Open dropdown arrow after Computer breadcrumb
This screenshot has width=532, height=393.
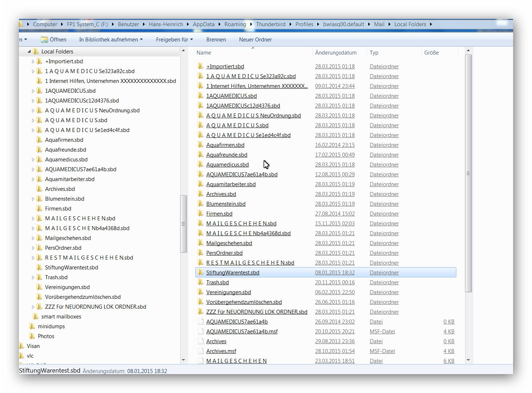pyautogui.click(x=62, y=24)
